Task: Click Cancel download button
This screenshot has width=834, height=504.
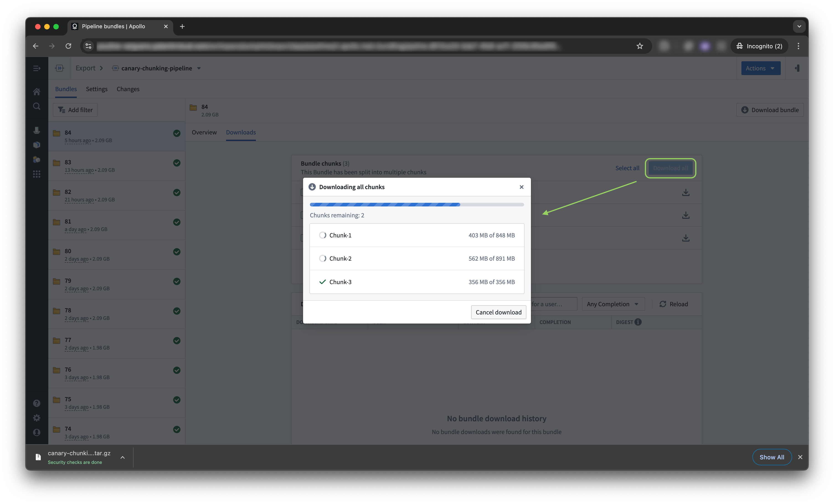Action: 498,312
